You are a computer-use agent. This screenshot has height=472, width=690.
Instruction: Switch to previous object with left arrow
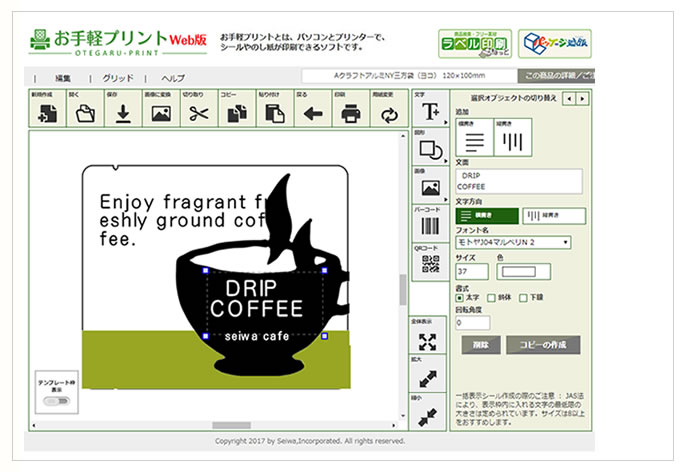pos(569,99)
